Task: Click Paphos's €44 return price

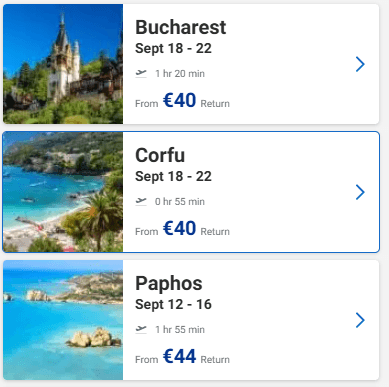Action: coord(179,356)
